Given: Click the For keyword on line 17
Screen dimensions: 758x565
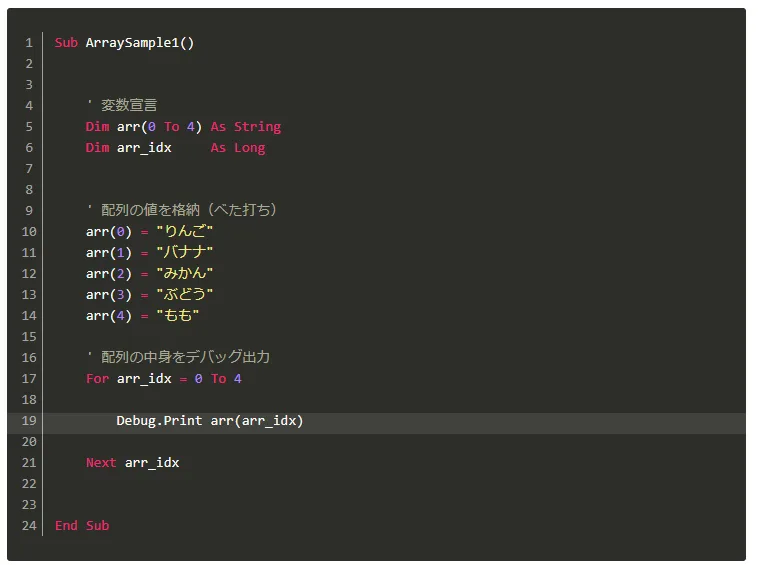Looking at the screenshot, I should click(x=97, y=378).
